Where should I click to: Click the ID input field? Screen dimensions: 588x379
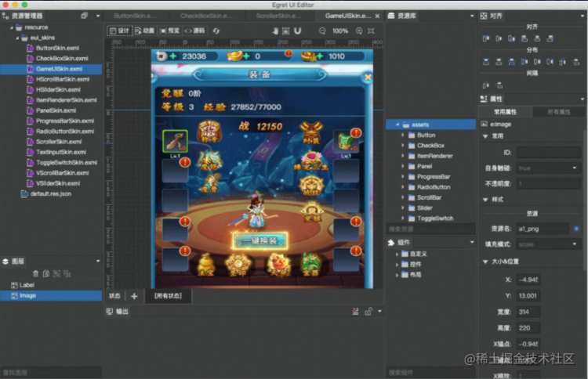(x=549, y=153)
